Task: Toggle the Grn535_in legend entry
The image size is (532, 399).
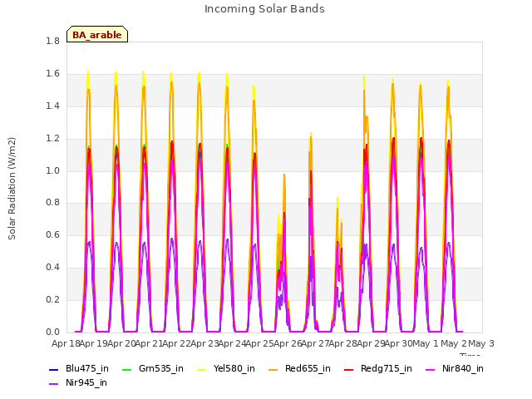Action: click(x=152, y=369)
